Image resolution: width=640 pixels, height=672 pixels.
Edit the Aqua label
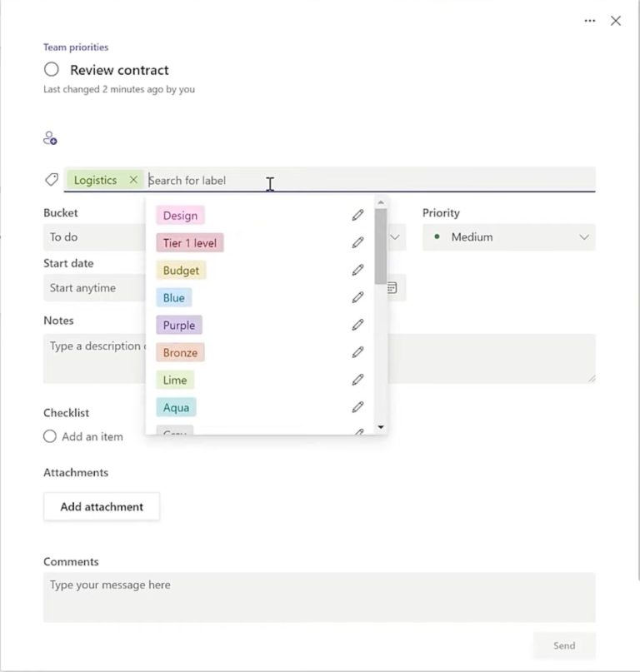point(357,407)
